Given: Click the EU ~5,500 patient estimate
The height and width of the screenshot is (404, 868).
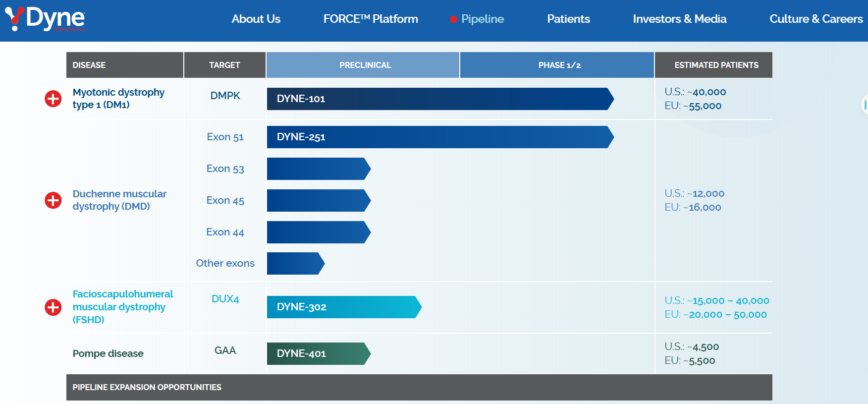Looking at the screenshot, I should click(690, 360).
